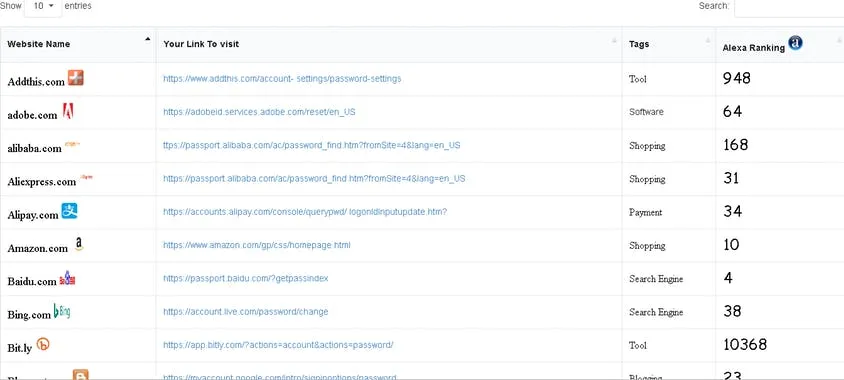Click the Shopping tag in Amazon row
The height and width of the screenshot is (380, 844).
(647, 246)
